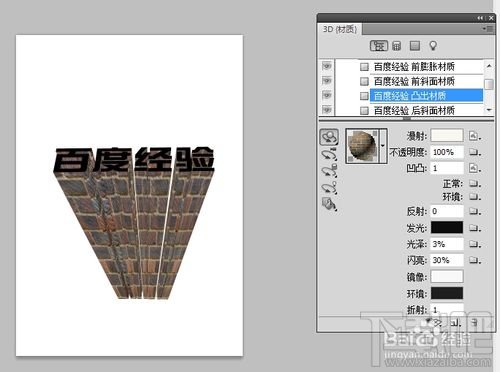Click the dark 环境 ambient color swatch
This screenshot has width=500, height=372.
coord(447,293)
